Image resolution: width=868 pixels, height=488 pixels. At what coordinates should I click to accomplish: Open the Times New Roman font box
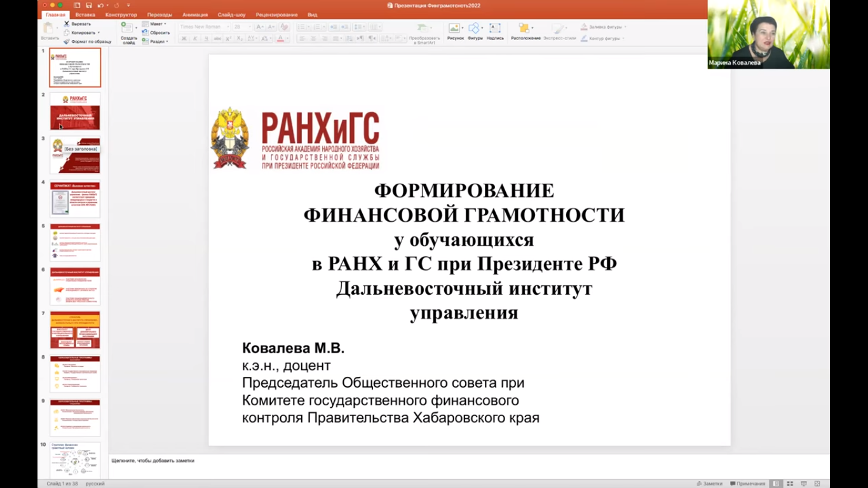pyautogui.click(x=204, y=27)
